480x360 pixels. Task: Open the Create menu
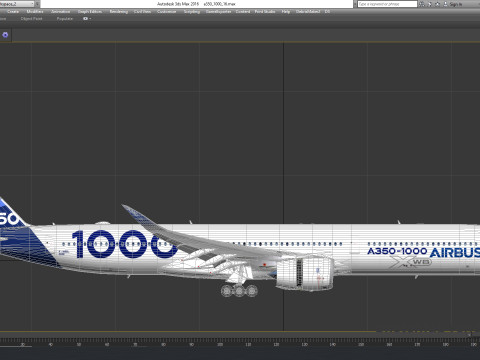point(13,12)
